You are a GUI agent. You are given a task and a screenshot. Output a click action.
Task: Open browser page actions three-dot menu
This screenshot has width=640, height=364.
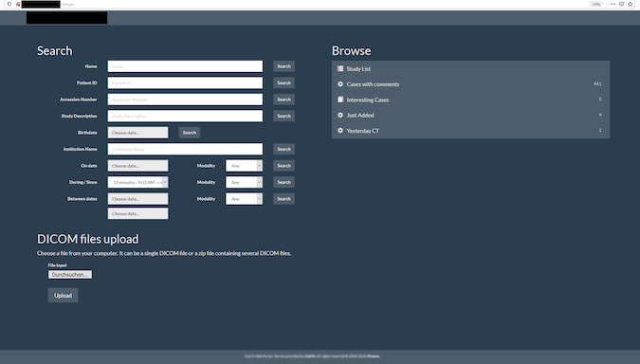pyautogui.click(x=613, y=4)
